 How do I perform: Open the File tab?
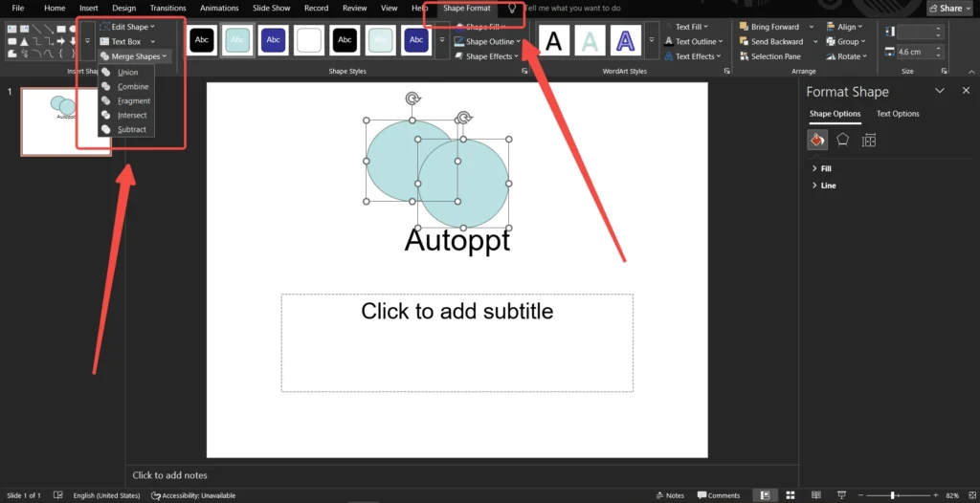click(x=17, y=8)
